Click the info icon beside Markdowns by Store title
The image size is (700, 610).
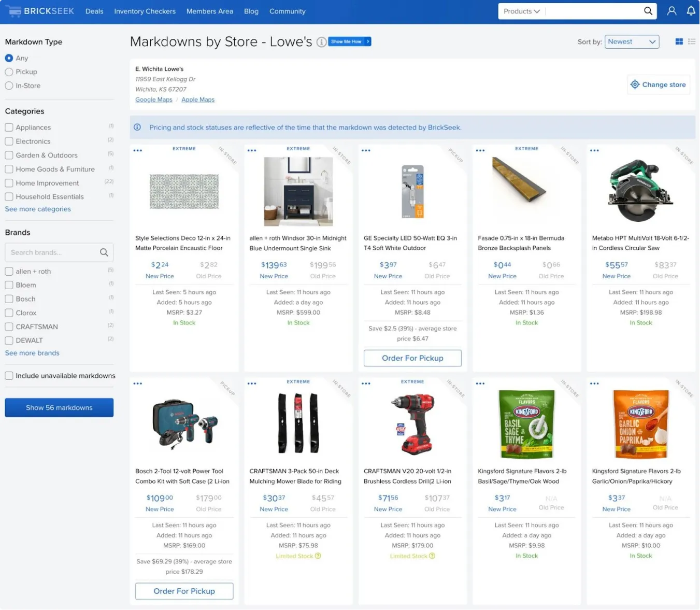321,42
